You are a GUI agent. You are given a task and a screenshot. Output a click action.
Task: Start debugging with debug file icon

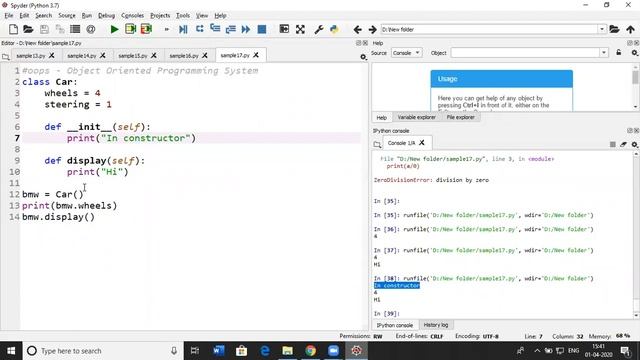tap(183, 29)
